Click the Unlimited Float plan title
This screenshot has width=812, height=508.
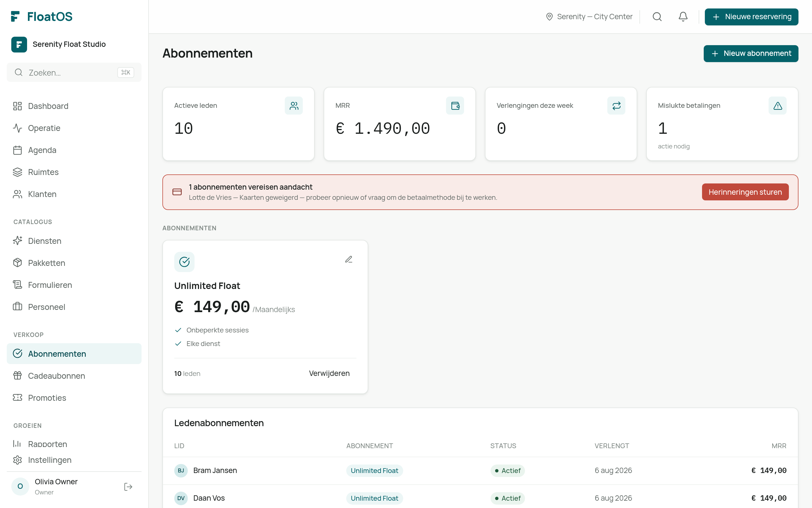click(207, 286)
